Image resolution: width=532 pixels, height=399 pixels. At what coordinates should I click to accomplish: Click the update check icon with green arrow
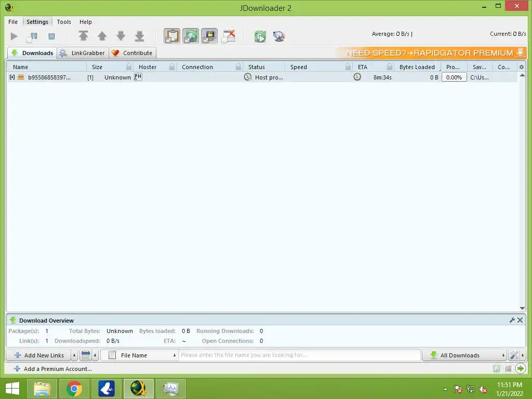point(260,36)
